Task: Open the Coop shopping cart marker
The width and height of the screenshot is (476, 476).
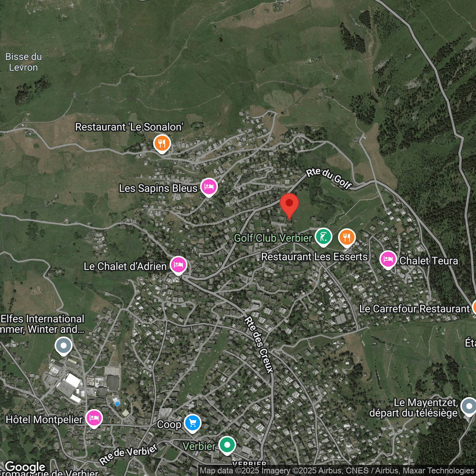Action: pos(193,423)
